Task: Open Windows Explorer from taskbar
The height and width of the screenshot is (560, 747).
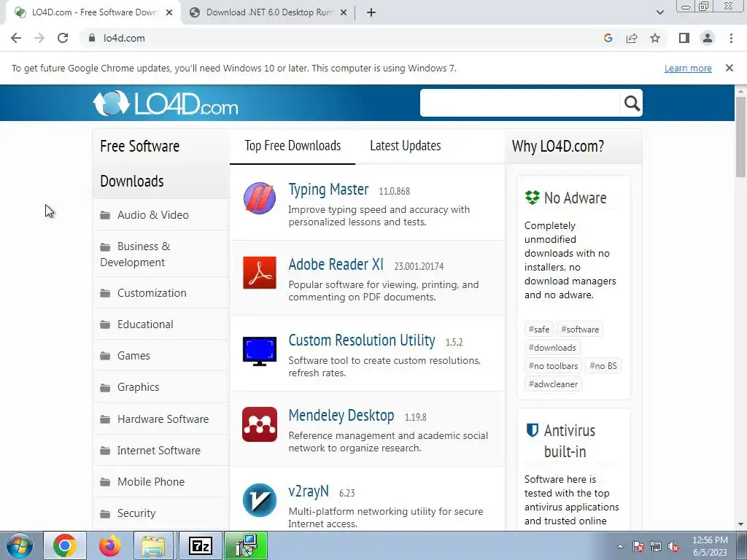Action: tap(154, 545)
